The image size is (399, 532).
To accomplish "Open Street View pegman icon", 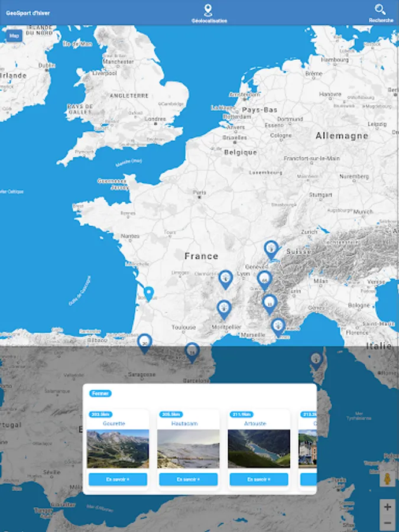I will (387, 479).
